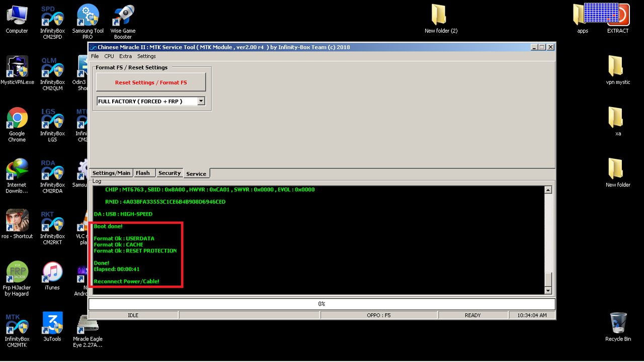
Task: Click Format Ok : CACHE line
Action: tap(119, 244)
